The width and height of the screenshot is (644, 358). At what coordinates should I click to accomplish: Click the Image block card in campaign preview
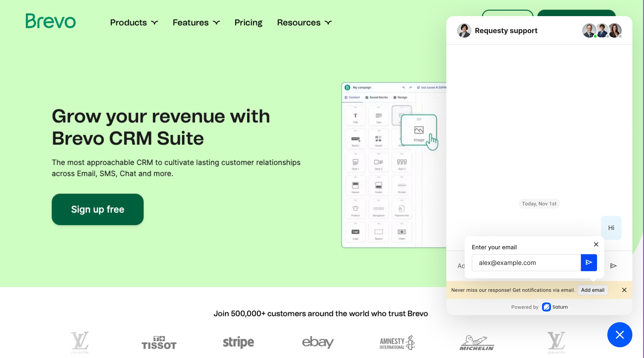click(x=419, y=130)
